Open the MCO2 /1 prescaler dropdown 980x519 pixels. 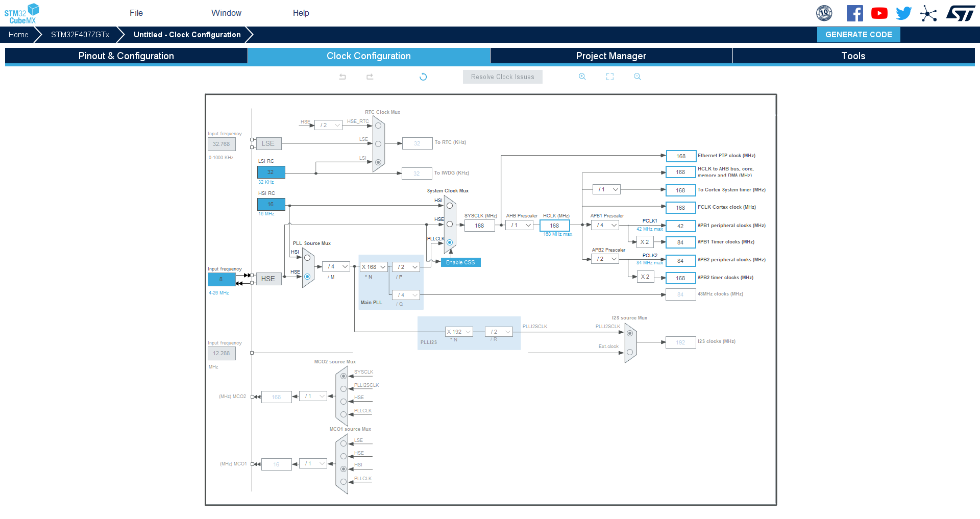[x=313, y=396]
